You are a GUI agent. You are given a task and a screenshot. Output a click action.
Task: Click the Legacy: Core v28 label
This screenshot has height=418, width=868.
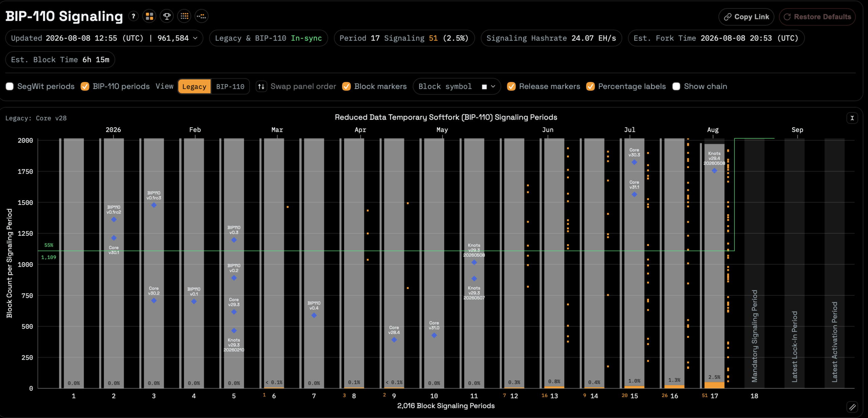(x=36, y=118)
